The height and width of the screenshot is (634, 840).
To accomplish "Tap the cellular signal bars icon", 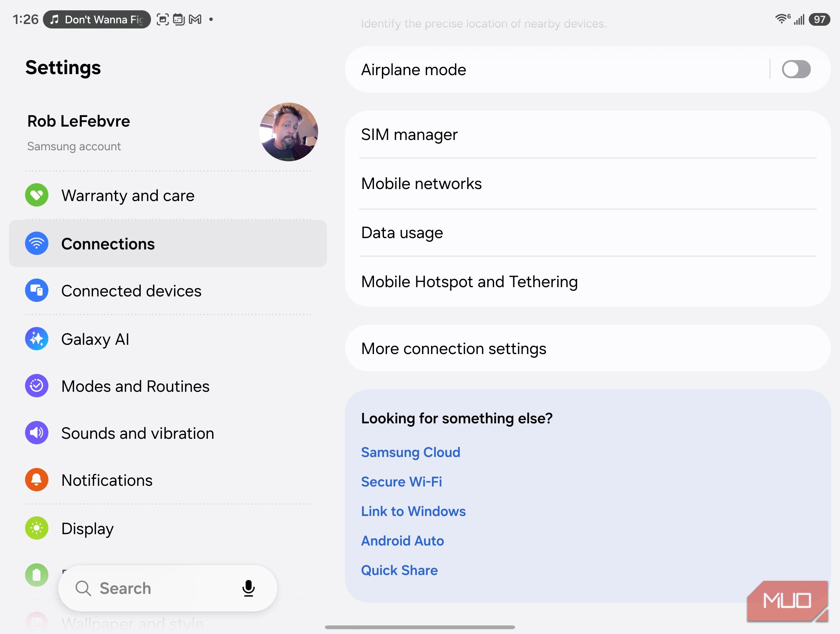I will (800, 19).
